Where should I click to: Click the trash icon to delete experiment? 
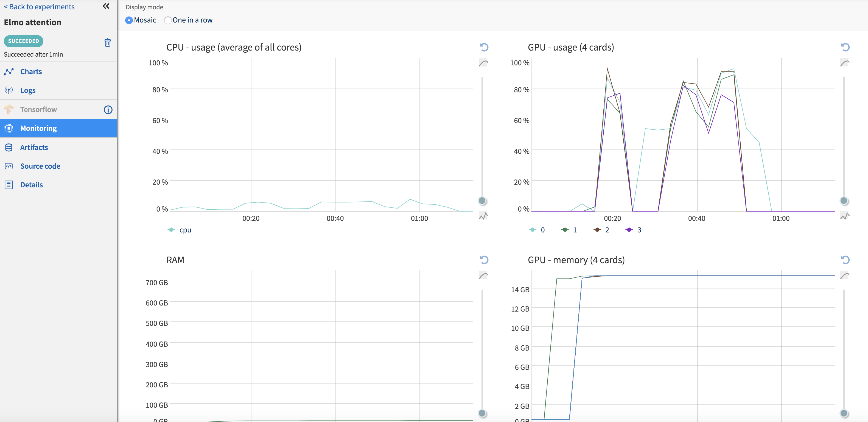tap(108, 43)
